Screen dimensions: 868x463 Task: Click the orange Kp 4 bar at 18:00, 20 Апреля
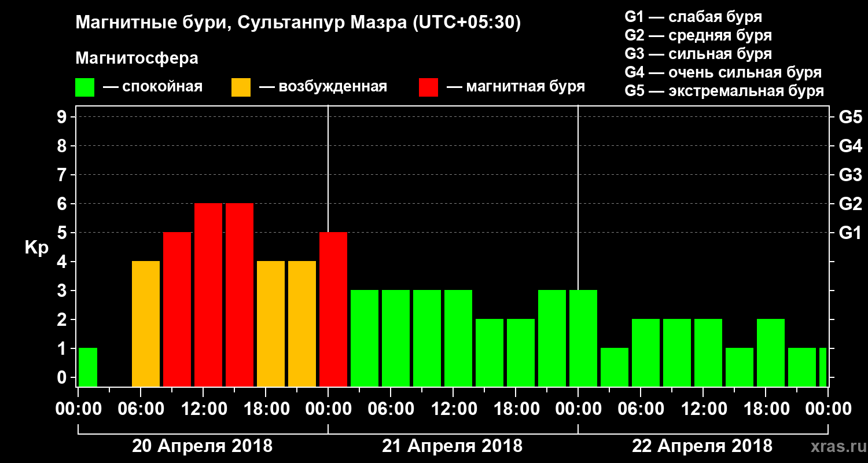click(271, 324)
